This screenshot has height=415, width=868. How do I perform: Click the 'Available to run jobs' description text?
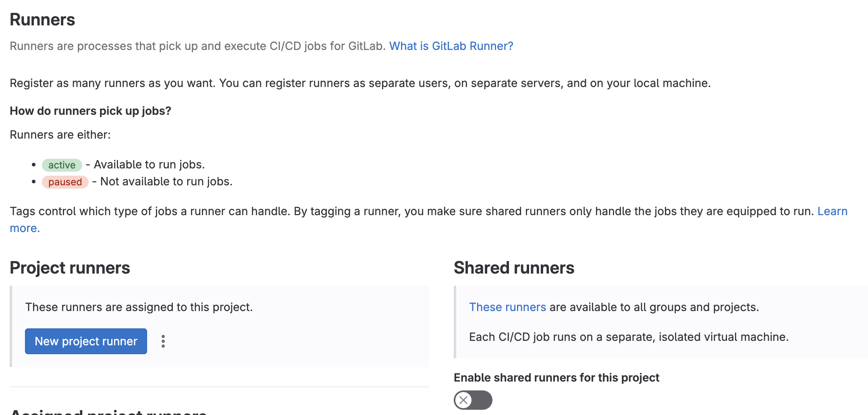pyautogui.click(x=149, y=164)
